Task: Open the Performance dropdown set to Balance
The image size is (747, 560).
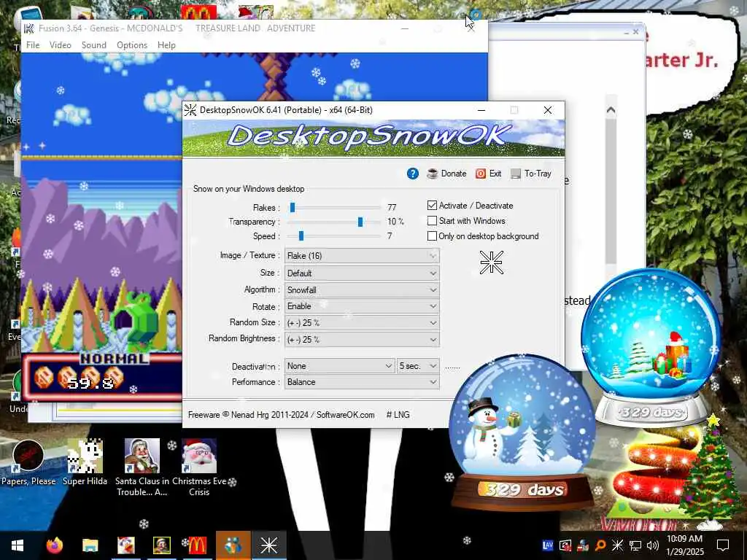Action: pos(362,382)
